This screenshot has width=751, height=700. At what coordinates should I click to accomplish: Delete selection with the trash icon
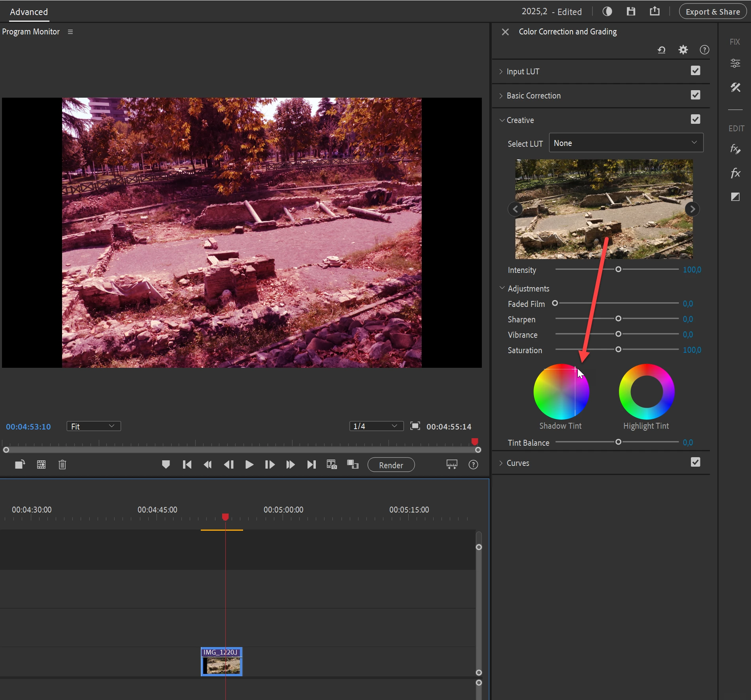(x=62, y=465)
